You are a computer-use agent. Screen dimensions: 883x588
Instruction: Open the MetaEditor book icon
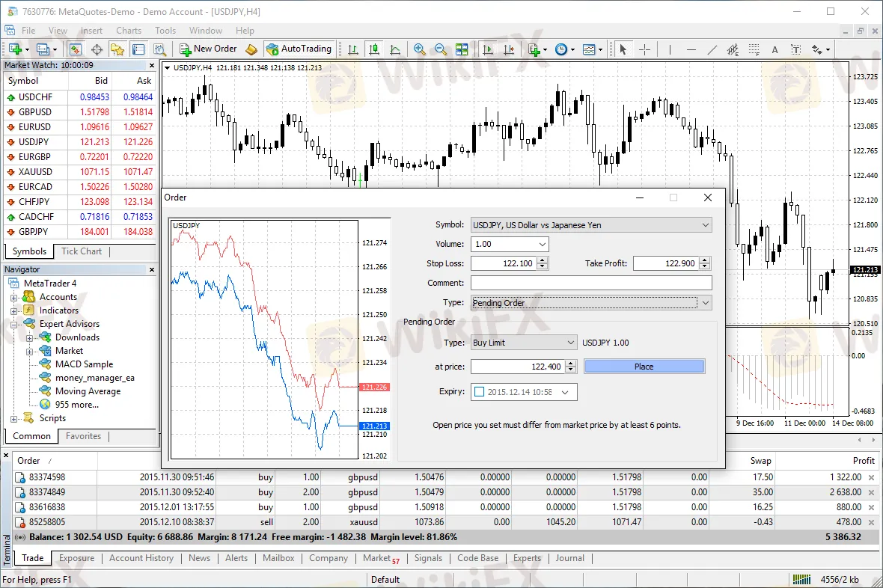[x=251, y=49]
